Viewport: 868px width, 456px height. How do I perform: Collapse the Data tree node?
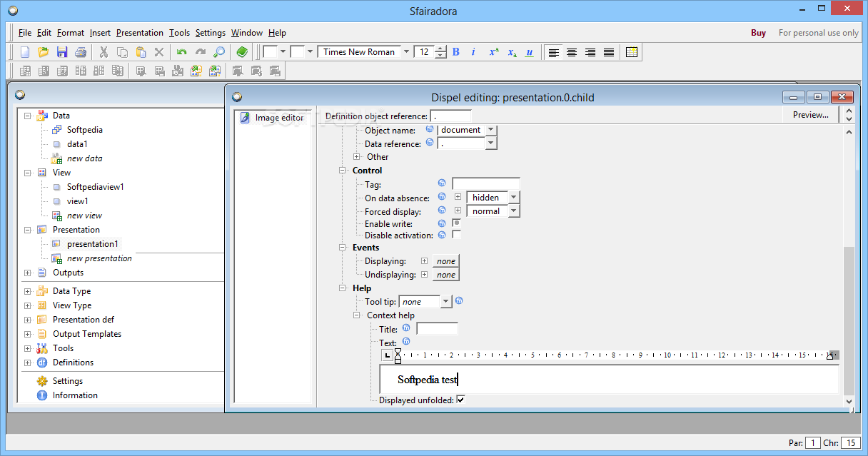[x=28, y=116]
